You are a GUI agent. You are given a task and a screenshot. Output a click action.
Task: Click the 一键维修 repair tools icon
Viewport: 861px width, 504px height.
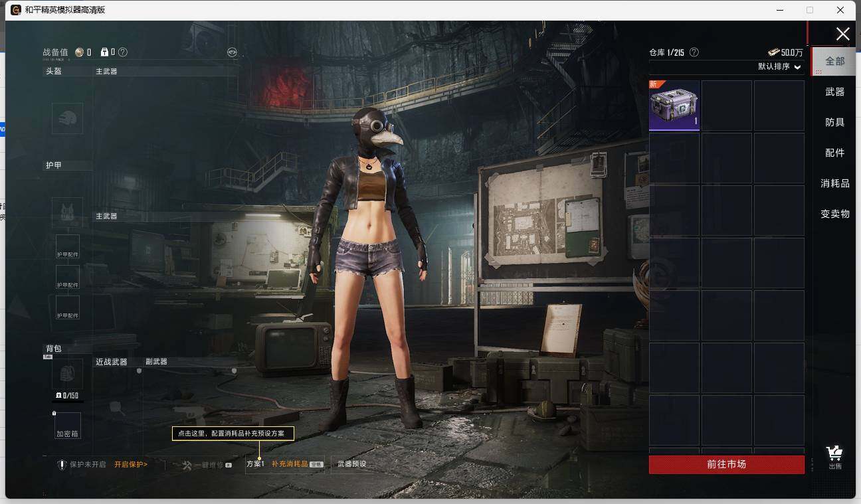pos(187,465)
